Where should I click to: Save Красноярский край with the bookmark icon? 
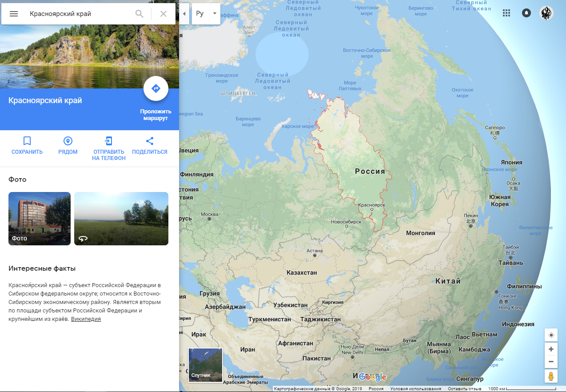(x=27, y=141)
